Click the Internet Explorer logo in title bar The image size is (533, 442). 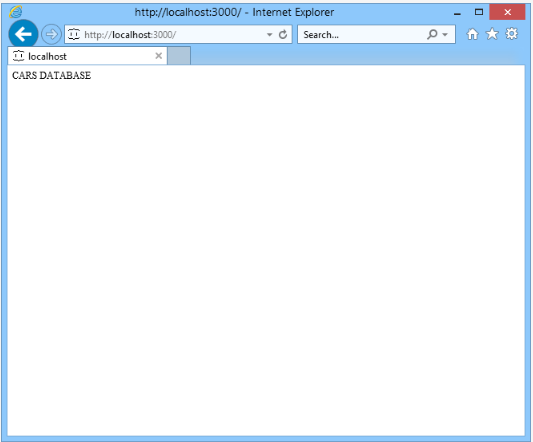pos(16,12)
